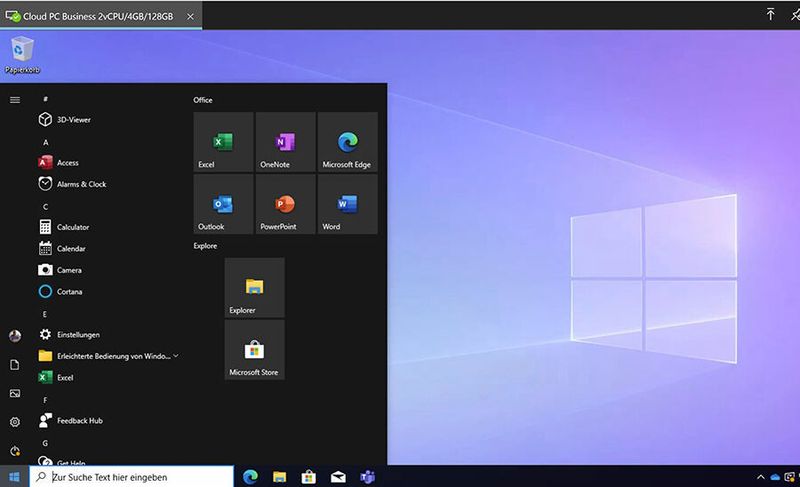The width and height of the screenshot is (800, 487).
Task: Open the Microsoft Store tile
Action: coord(255,350)
